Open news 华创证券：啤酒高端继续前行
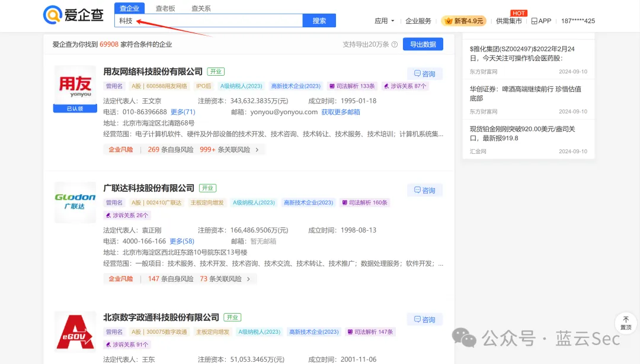 pyautogui.click(x=525, y=94)
